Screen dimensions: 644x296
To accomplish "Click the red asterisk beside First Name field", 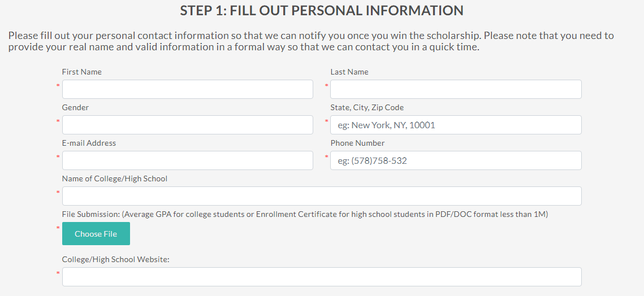I will point(58,85).
